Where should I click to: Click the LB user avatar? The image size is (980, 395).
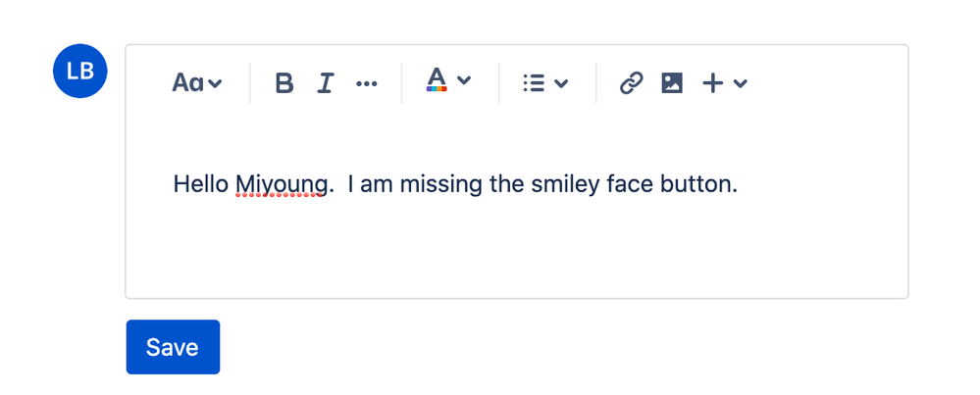click(80, 71)
